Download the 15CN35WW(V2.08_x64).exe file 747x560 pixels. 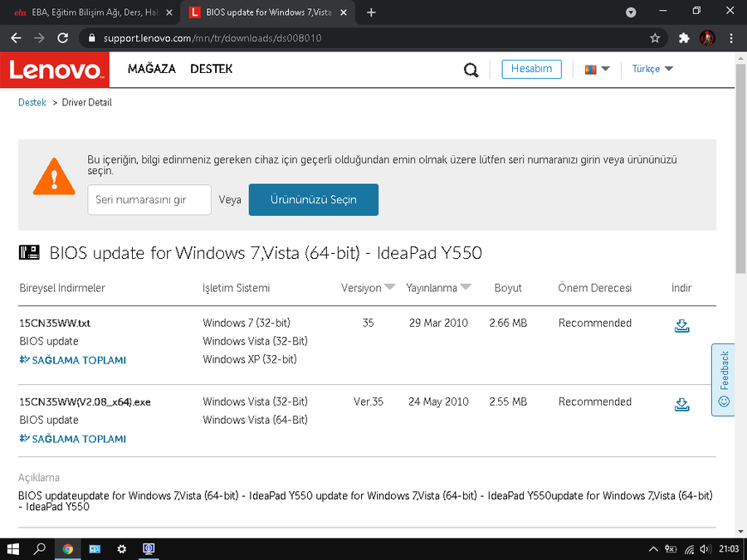(x=681, y=404)
